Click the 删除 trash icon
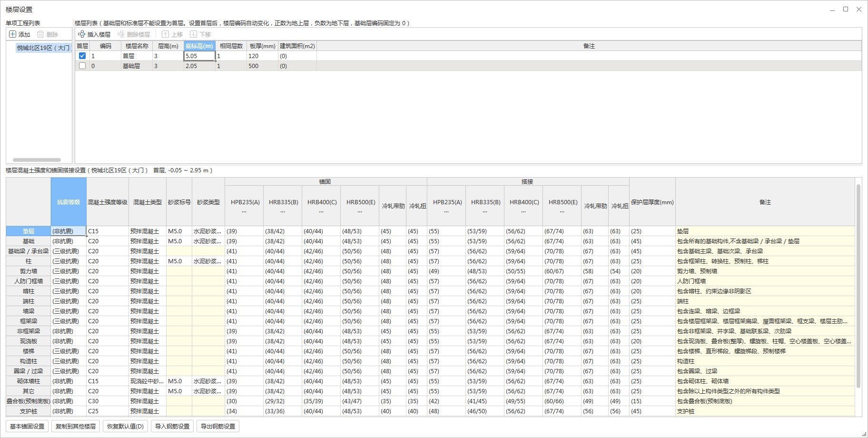The width and height of the screenshot is (868, 438). [40, 34]
